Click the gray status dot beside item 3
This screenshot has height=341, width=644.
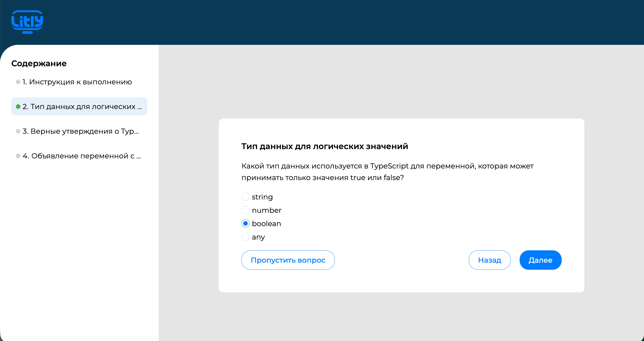tap(18, 131)
